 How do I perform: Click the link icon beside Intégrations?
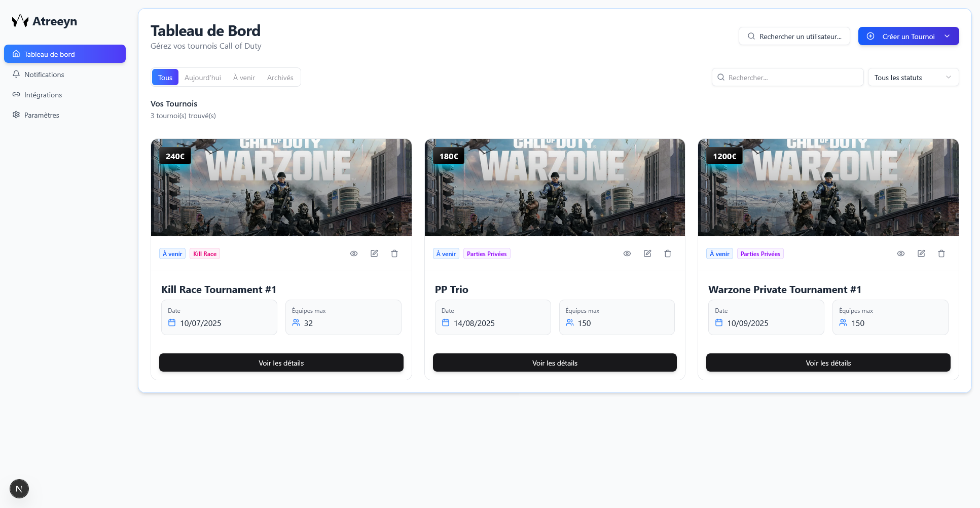[x=16, y=94]
